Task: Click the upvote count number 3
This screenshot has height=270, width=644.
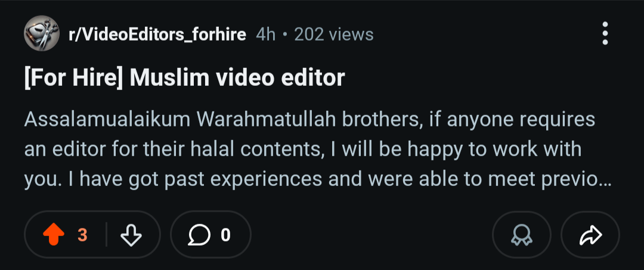Action: (x=82, y=235)
